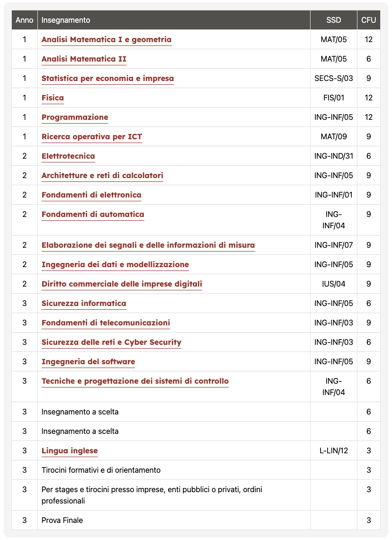The image size is (392, 540).
Task: Click Elaborazione dei segnali course link
Action: pos(148,245)
